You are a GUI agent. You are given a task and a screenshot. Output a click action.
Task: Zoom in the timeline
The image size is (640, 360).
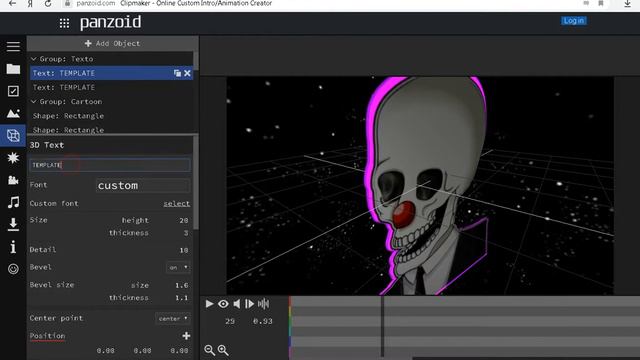click(223, 350)
